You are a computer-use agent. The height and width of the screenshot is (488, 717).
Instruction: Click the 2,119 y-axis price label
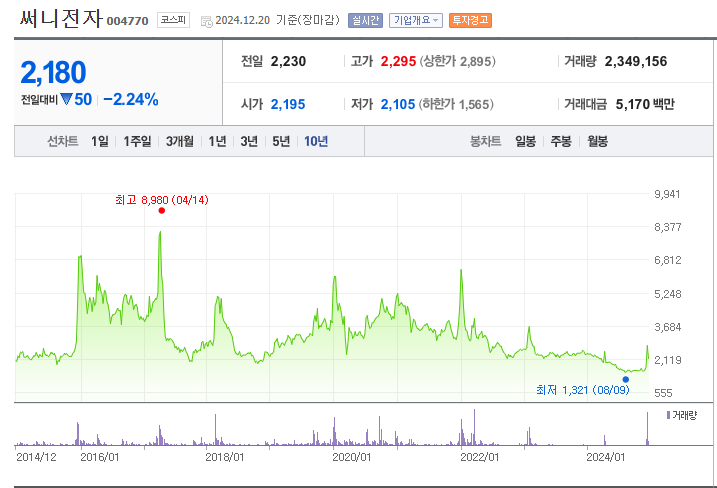tap(668, 360)
